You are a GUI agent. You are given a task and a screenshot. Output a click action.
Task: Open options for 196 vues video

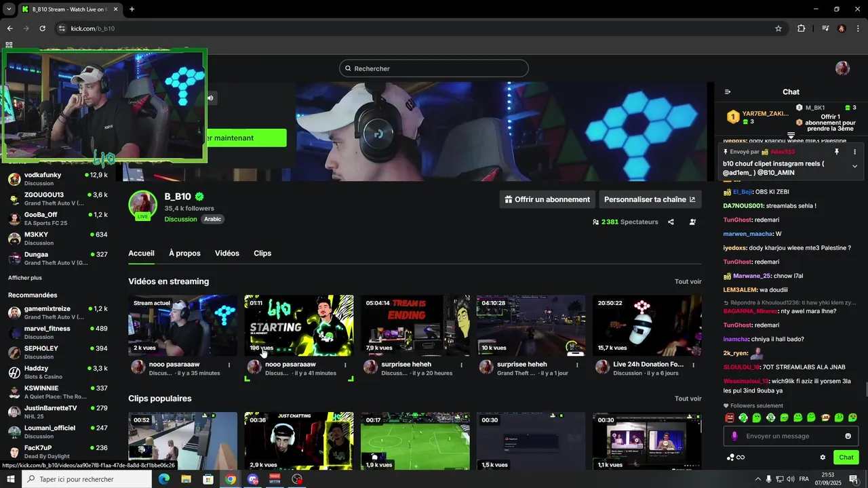(x=345, y=365)
